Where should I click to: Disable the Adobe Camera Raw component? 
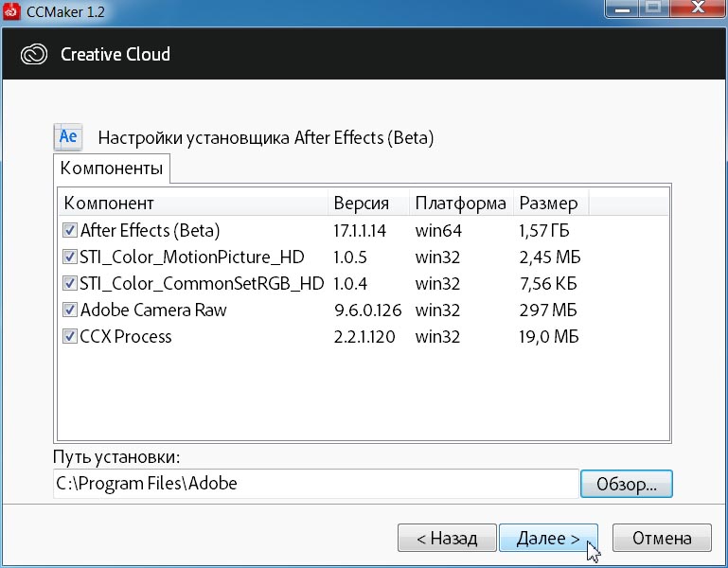click(70, 310)
